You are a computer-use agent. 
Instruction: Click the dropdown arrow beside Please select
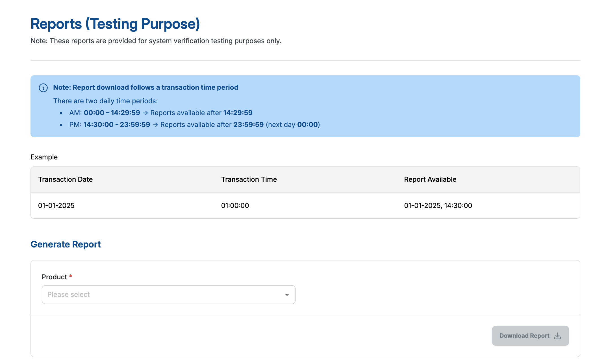287,295
